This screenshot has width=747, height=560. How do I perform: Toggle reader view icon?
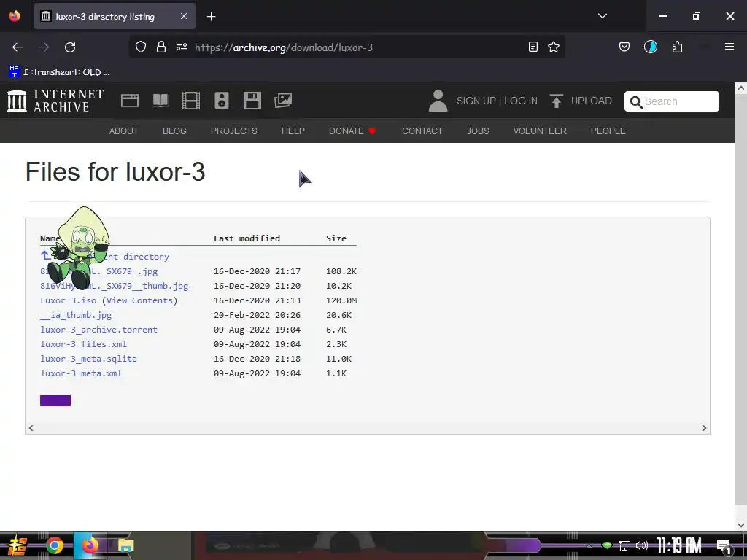pos(533,47)
